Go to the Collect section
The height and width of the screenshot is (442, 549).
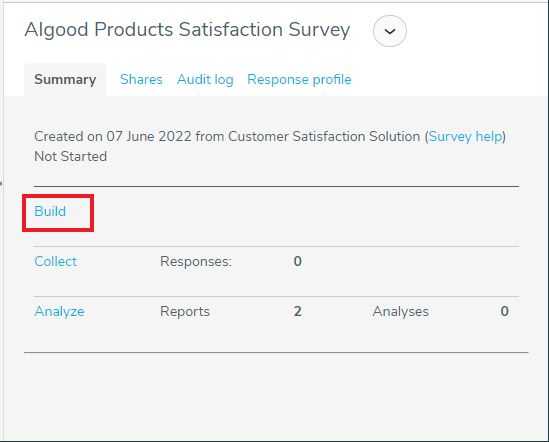tap(55, 262)
